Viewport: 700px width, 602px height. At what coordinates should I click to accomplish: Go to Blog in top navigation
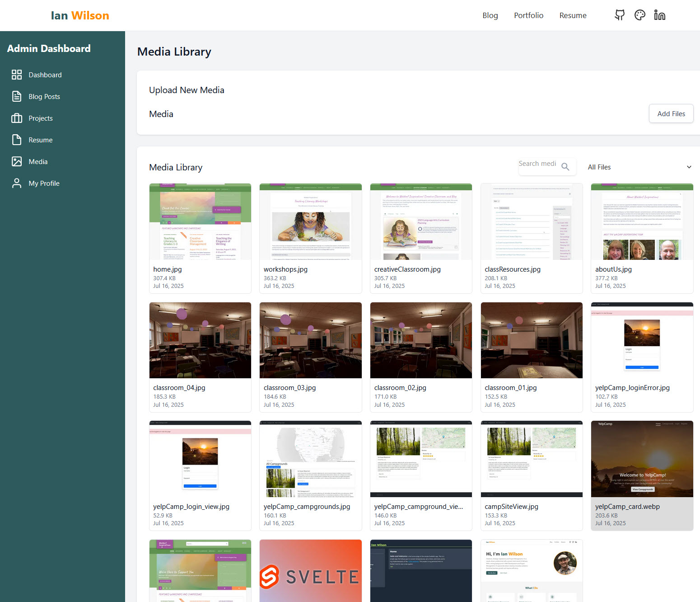pyautogui.click(x=490, y=15)
